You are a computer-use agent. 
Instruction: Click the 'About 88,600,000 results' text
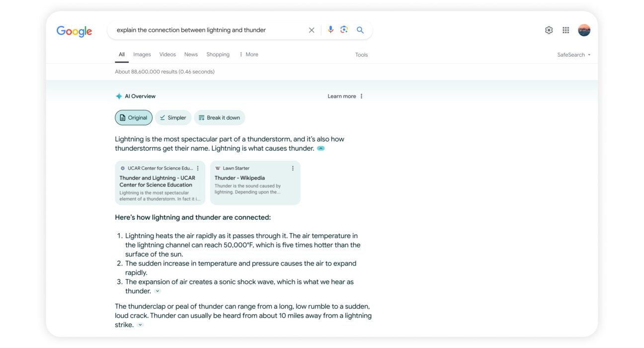pyautogui.click(x=164, y=72)
